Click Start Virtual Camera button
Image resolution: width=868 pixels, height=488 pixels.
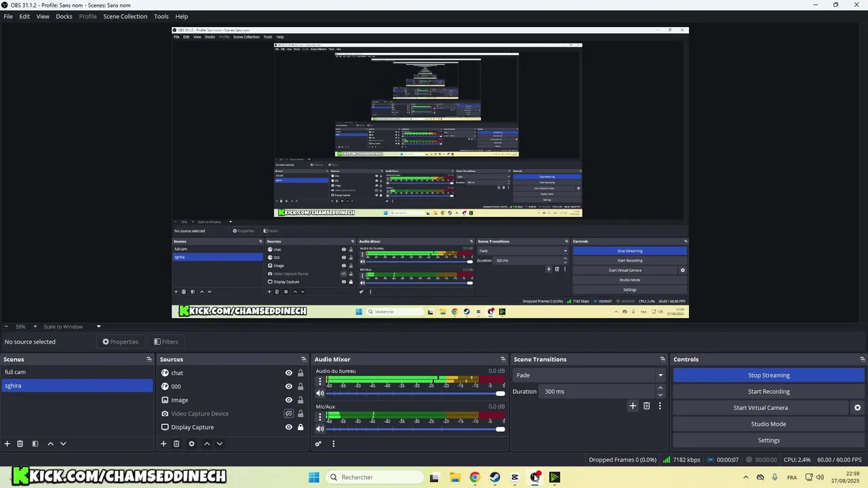pyautogui.click(x=760, y=407)
